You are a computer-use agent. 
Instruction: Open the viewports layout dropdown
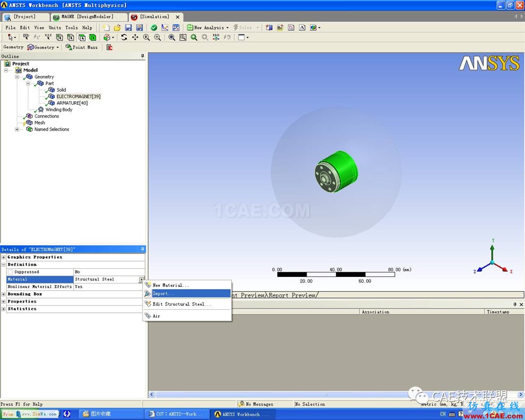[x=248, y=37]
